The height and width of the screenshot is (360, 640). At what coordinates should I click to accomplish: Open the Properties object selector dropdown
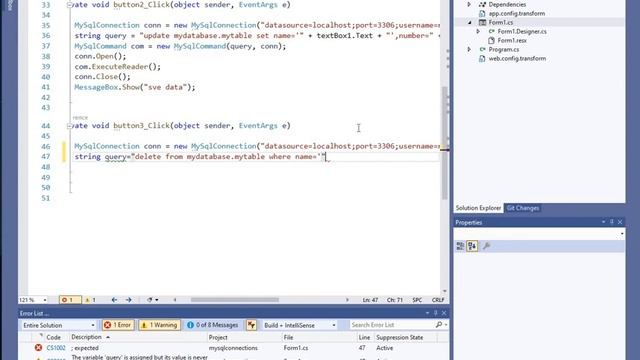click(539, 234)
